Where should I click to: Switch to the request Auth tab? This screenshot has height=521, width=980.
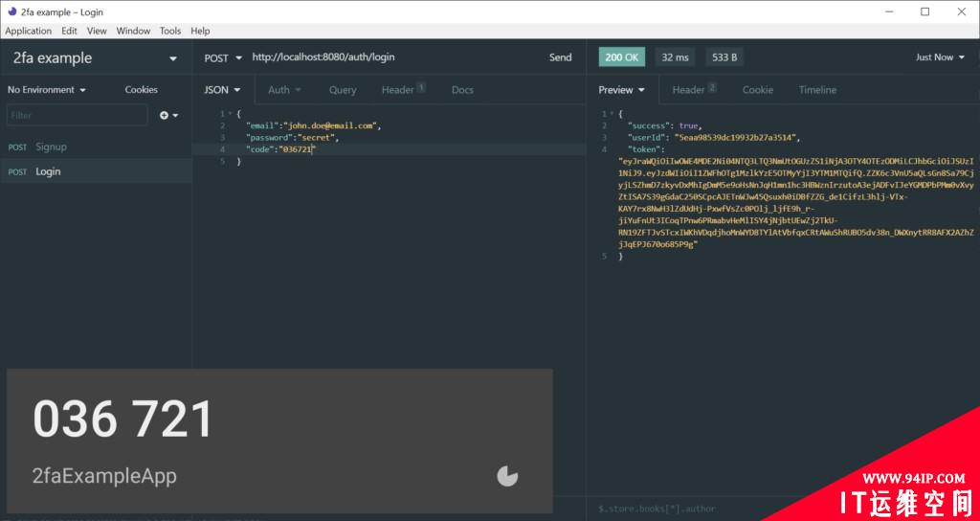click(x=284, y=90)
